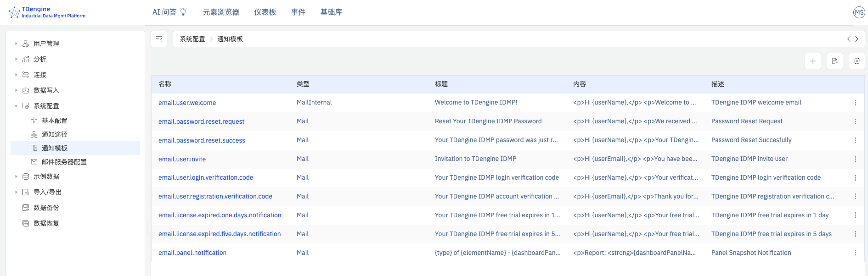Open the AI 问答 top menu
The width and height of the screenshot is (868, 276).
point(169,12)
